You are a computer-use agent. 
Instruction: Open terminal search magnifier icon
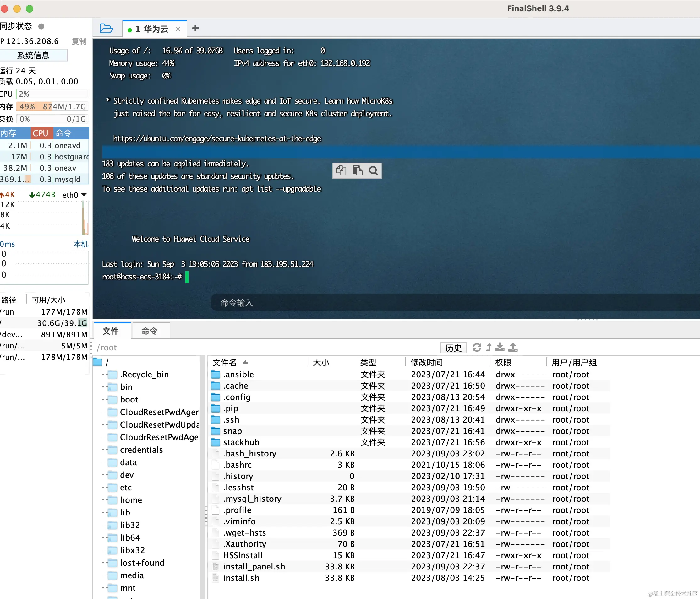point(373,170)
